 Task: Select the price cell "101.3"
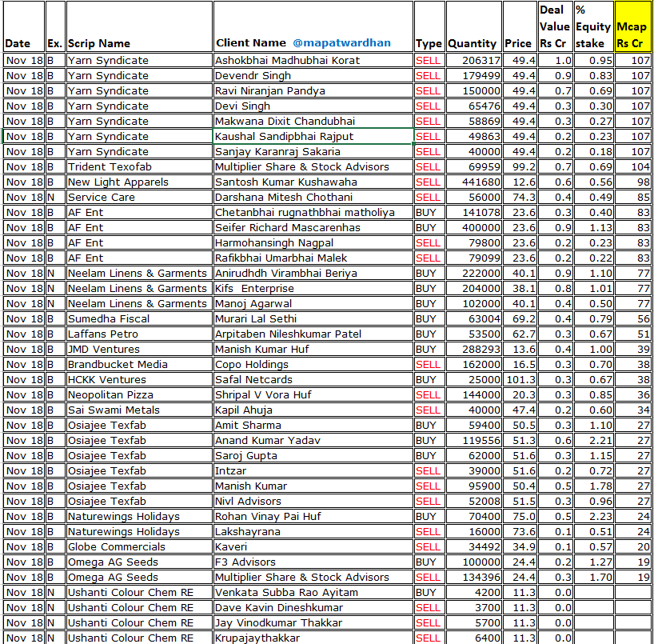(x=520, y=379)
